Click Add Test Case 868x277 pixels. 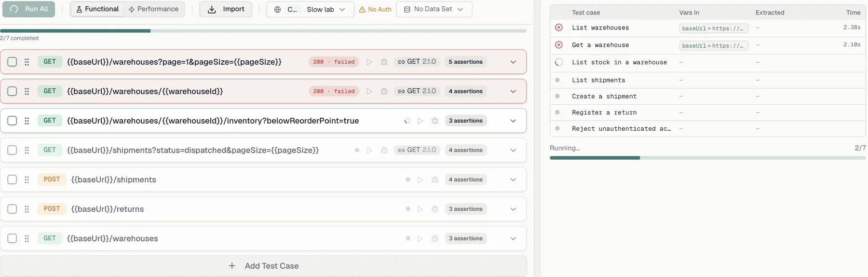263,266
